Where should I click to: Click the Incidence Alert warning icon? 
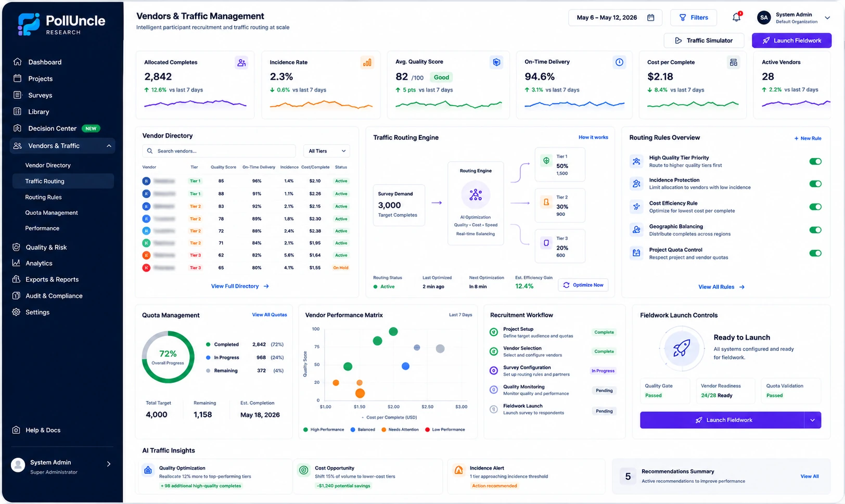(x=458, y=470)
